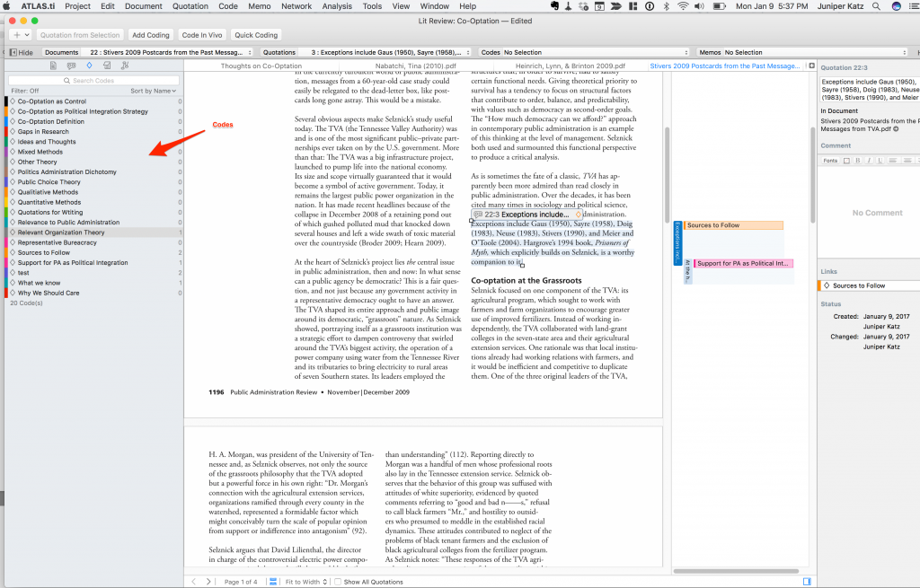Open the Networks browser icon in sidebar

pos(125,66)
